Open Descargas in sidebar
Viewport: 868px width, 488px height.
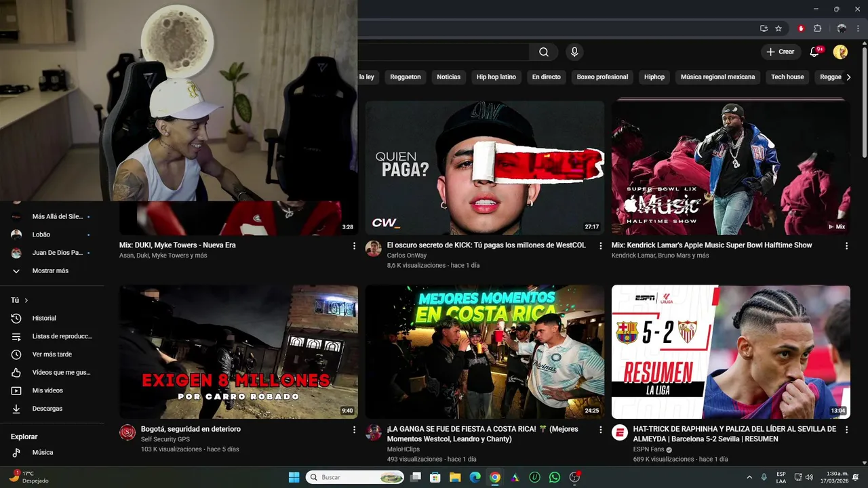click(x=52, y=409)
